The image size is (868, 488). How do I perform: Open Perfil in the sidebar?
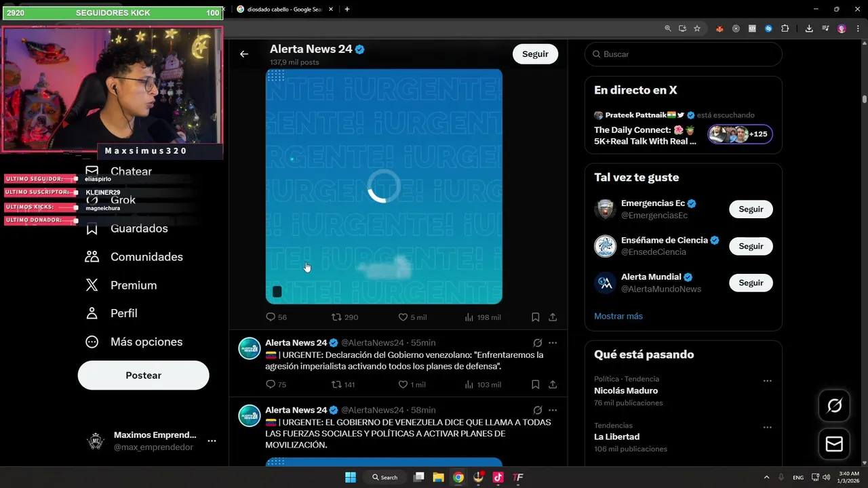(x=111, y=314)
